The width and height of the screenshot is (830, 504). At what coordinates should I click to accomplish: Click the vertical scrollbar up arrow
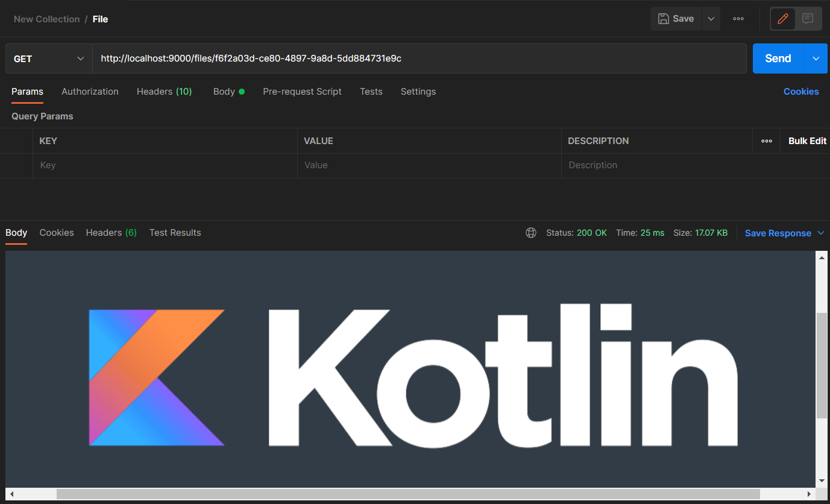822,257
